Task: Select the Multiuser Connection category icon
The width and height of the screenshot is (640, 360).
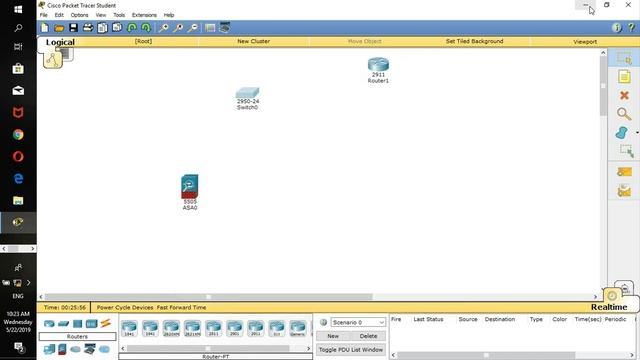Action: [104, 349]
